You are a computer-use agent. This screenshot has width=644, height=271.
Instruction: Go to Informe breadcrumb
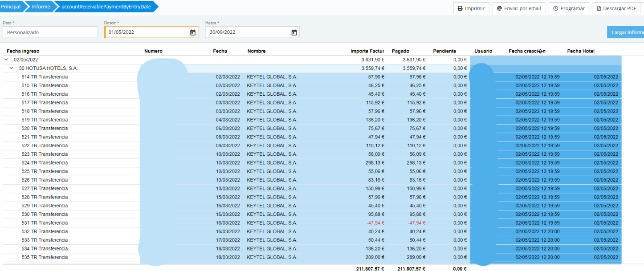pyautogui.click(x=41, y=7)
